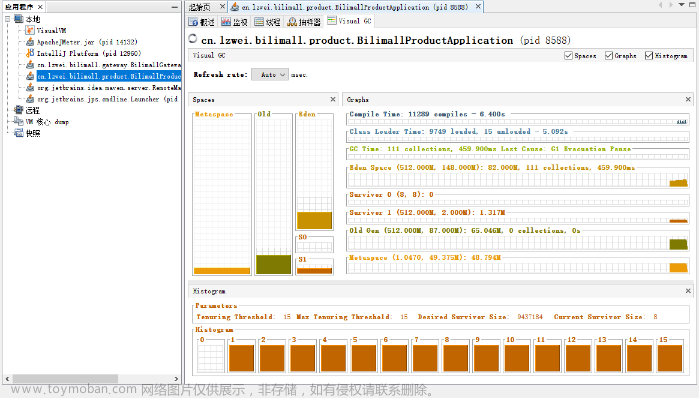Close the Graphs panel
699x398 pixels.
point(688,99)
